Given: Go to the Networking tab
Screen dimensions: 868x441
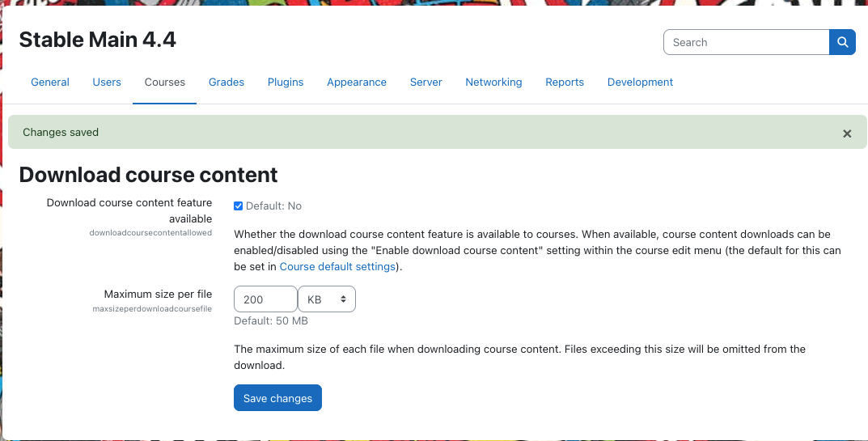Looking at the screenshot, I should click(x=493, y=82).
